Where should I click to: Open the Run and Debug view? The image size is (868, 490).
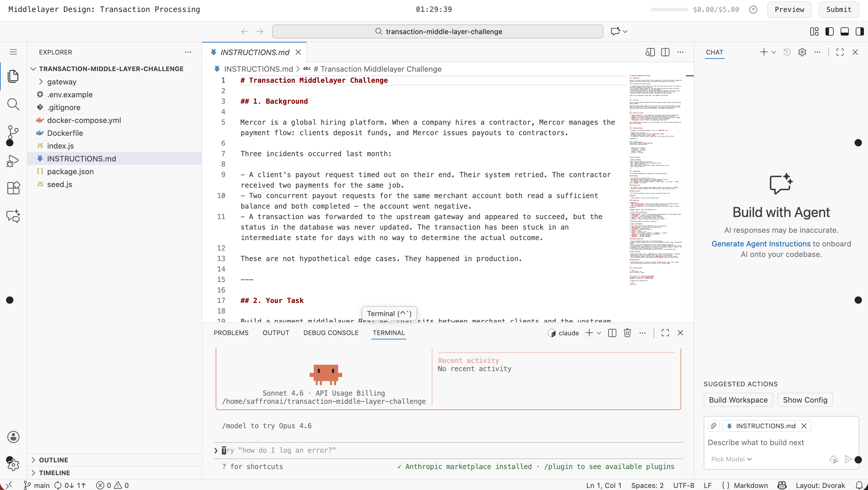(13, 161)
